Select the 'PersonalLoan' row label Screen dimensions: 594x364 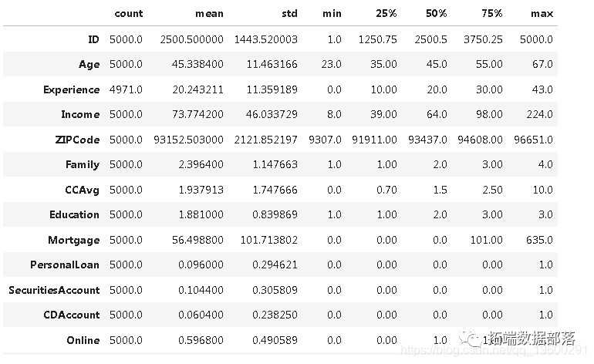[x=65, y=265]
